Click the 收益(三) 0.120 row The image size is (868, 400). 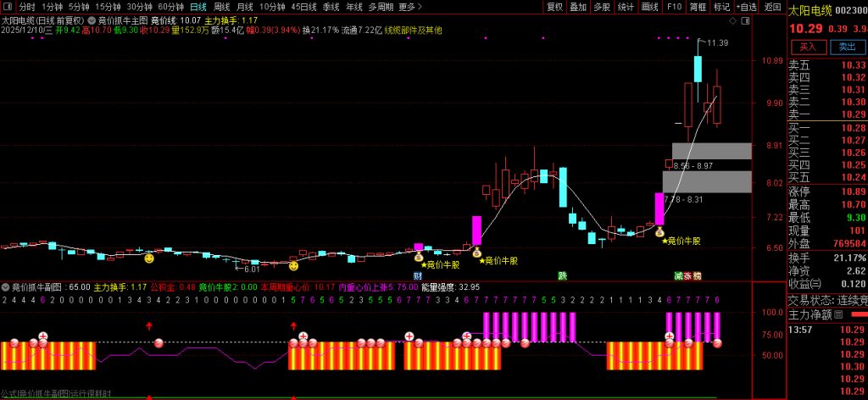point(827,284)
